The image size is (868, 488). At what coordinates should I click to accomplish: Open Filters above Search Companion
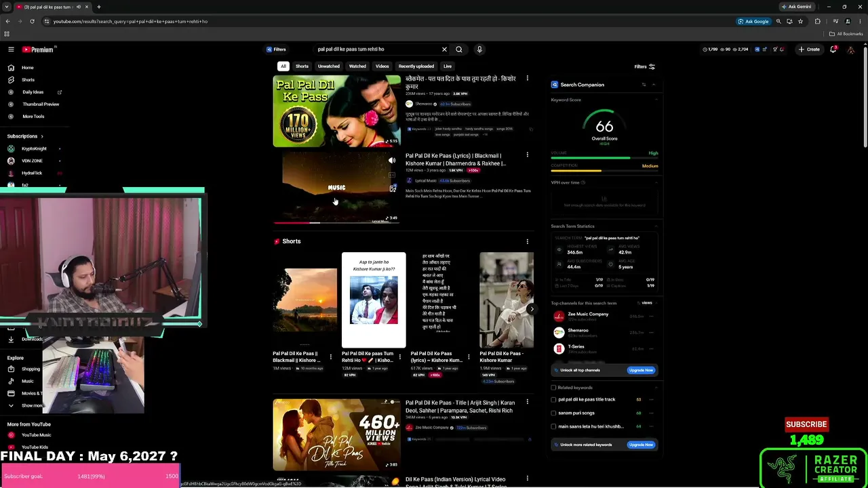point(644,67)
